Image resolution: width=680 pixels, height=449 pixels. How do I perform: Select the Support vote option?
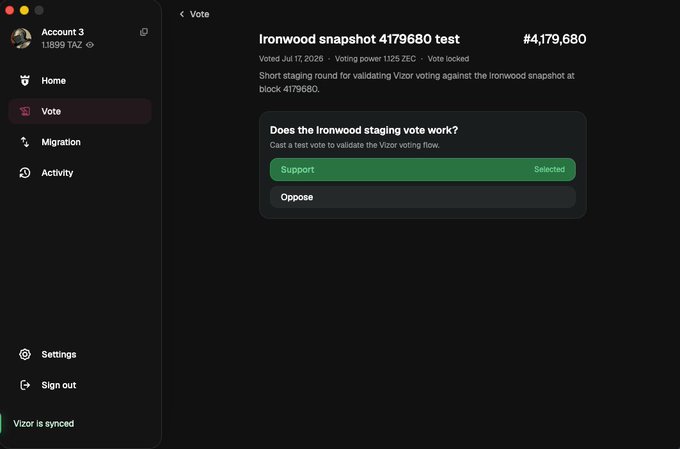click(x=422, y=170)
